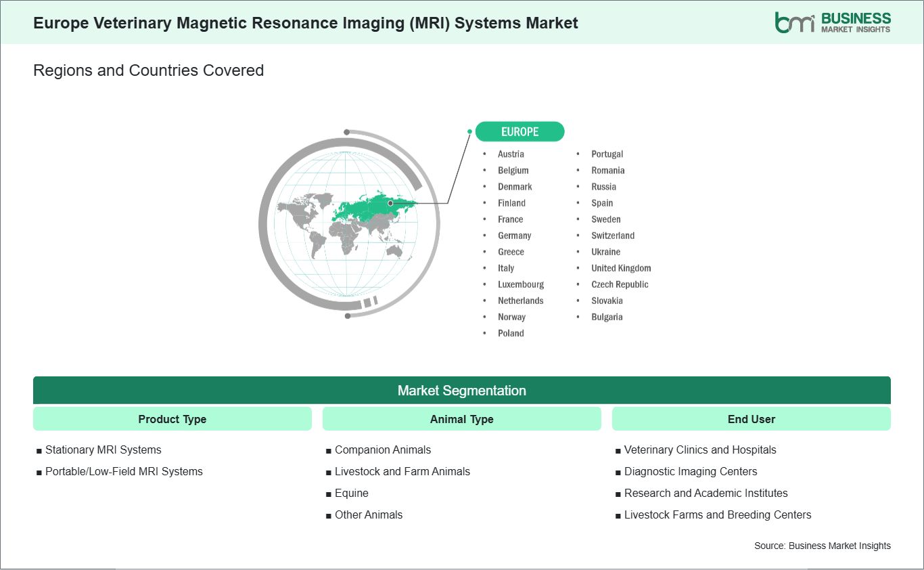Click Switzerland in country list
The width and height of the screenshot is (924, 570).
(613, 236)
